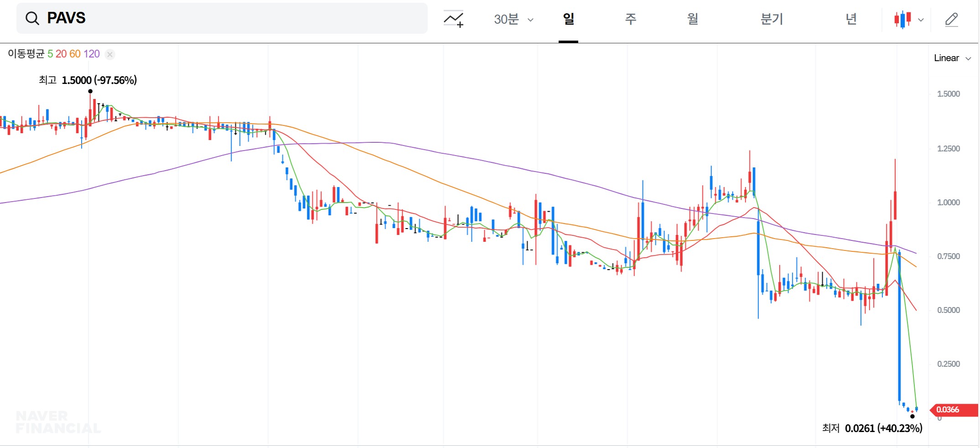This screenshot has width=980, height=448.
Task: Click the 0.7500 price axis label
Action: pyautogui.click(x=949, y=256)
